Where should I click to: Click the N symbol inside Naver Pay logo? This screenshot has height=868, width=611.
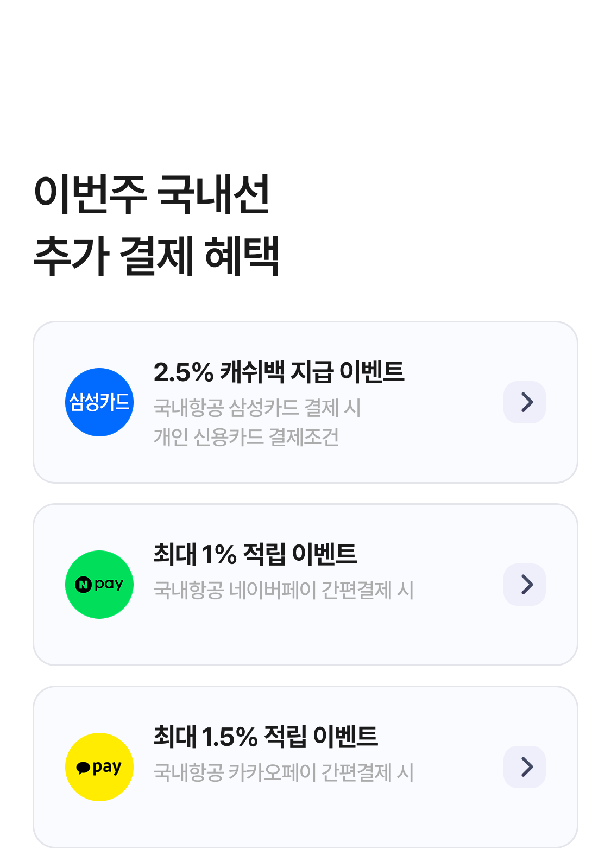click(83, 585)
